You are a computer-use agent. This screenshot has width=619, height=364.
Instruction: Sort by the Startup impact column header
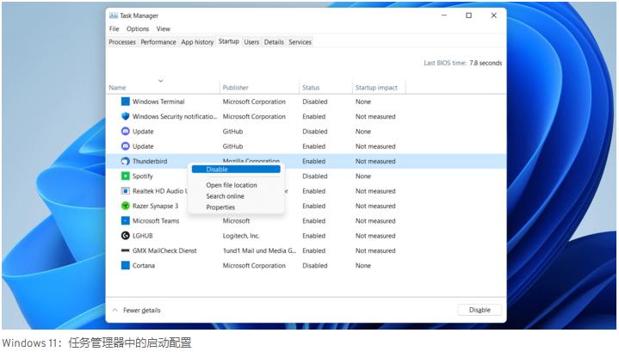coord(376,88)
